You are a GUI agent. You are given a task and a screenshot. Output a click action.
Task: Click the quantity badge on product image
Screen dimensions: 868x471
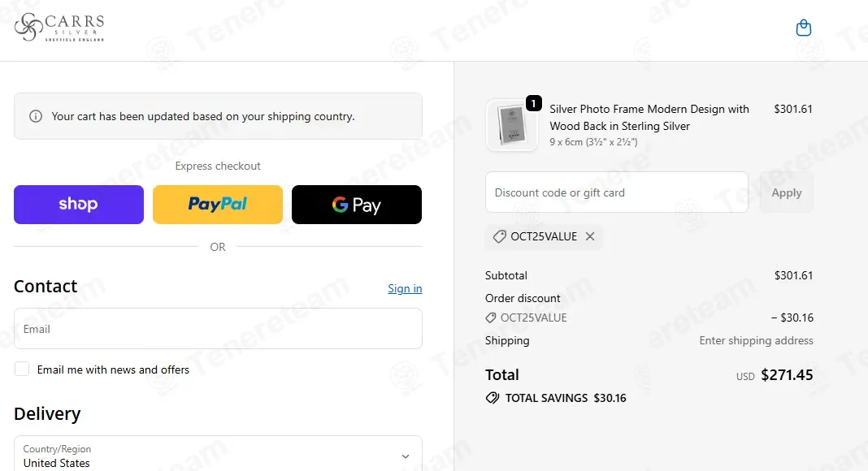coord(533,103)
